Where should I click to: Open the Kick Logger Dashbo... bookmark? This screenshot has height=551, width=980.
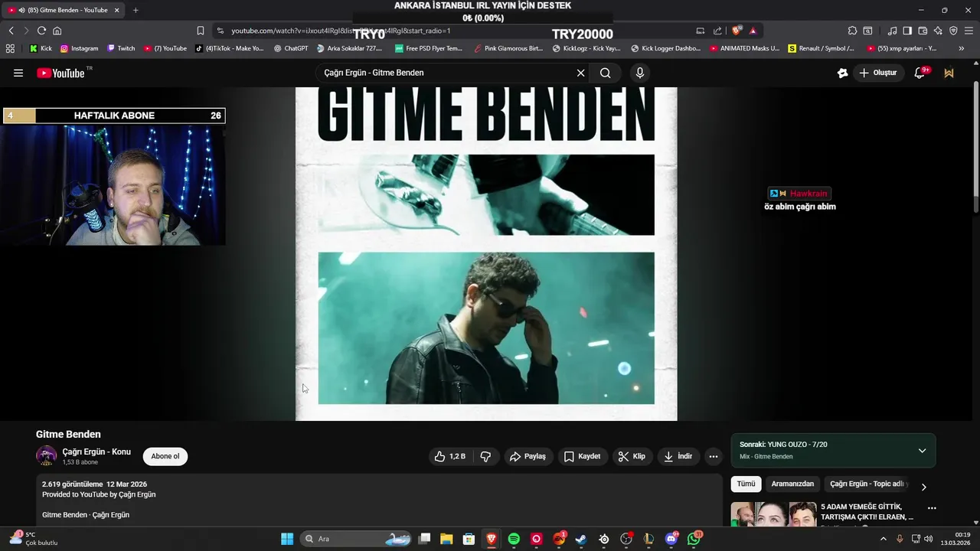(x=665, y=48)
